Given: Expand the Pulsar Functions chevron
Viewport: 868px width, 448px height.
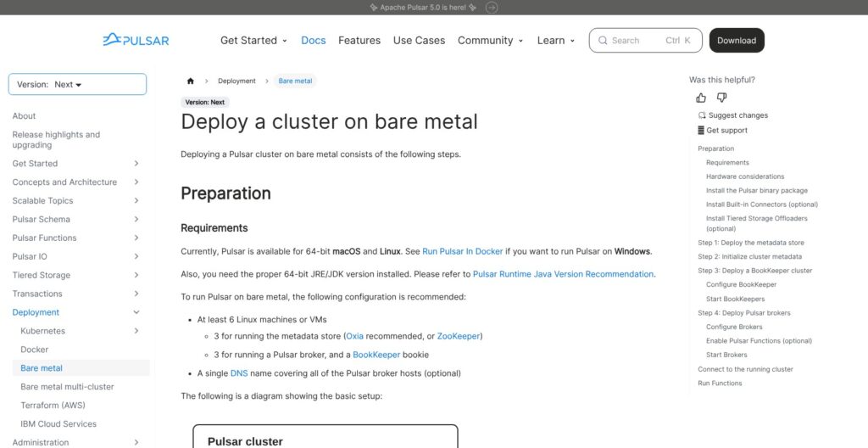Looking at the screenshot, I should pyautogui.click(x=136, y=238).
